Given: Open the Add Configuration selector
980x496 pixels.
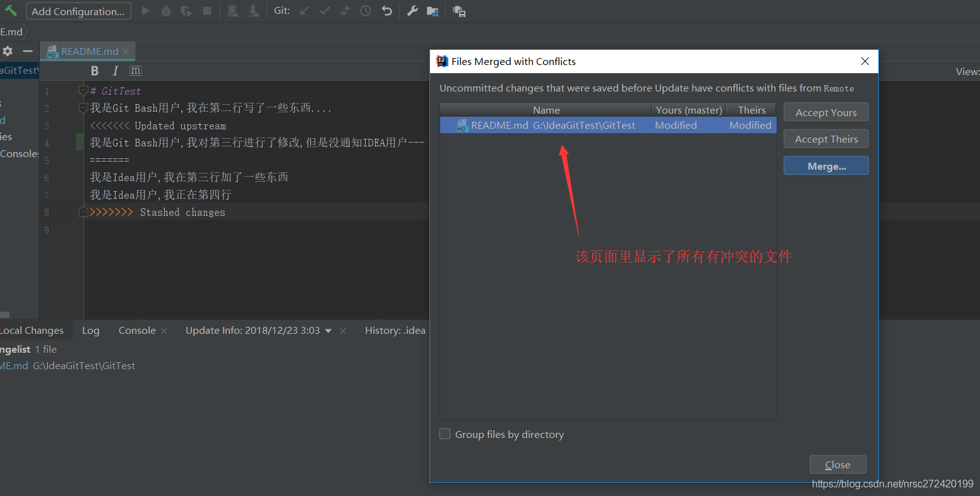Looking at the screenshot, I should pos(78,11).
